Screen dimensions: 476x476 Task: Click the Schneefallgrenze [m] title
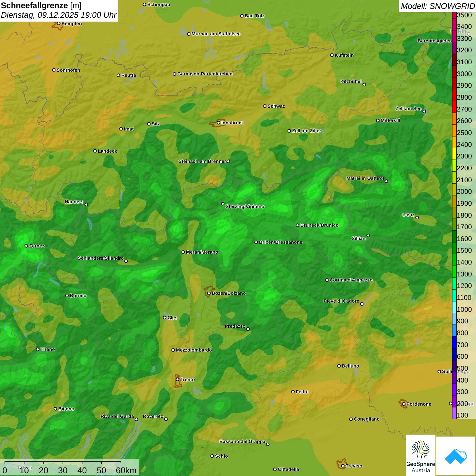click(x=41, y=5)
